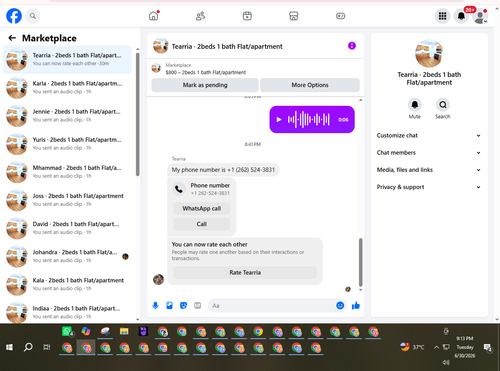Open the Windows notification center icon

(488, 348)
